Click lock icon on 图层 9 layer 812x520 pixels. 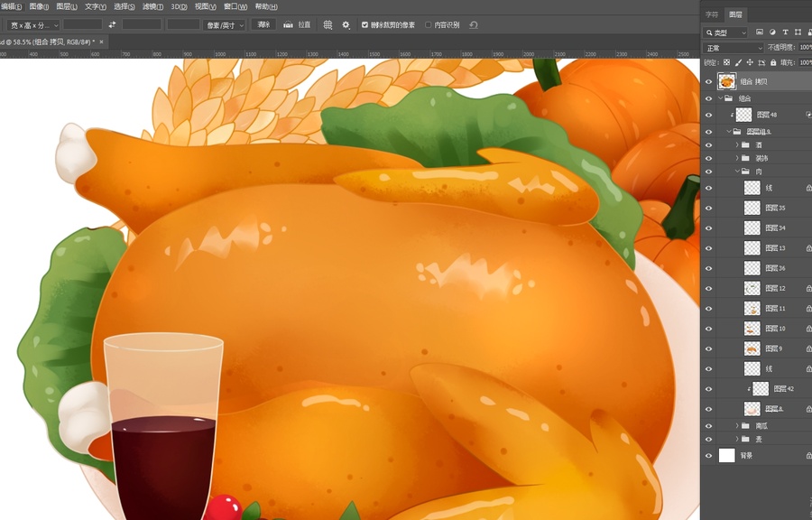click(x=808, y=349)
